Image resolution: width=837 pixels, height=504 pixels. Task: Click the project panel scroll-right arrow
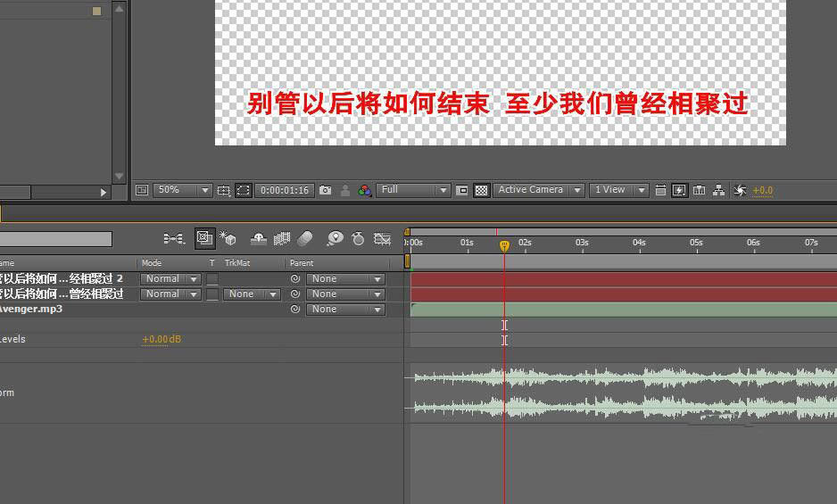point(103,192)
